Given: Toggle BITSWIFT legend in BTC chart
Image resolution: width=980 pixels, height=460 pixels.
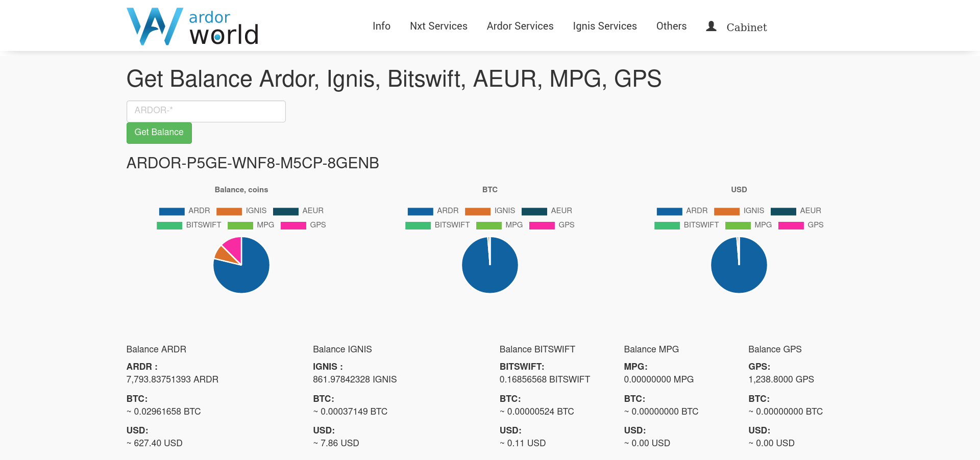Looking at the screenshot, I should (x=437, y=225).
